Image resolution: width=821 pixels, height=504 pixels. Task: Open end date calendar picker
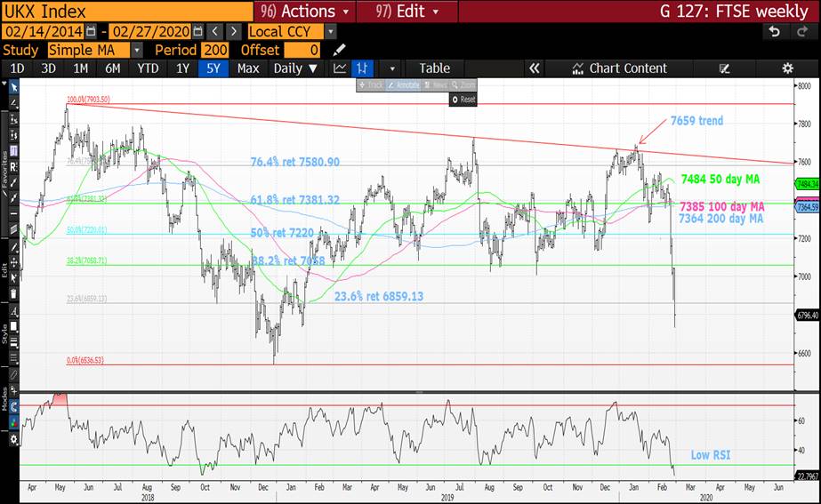197,32
